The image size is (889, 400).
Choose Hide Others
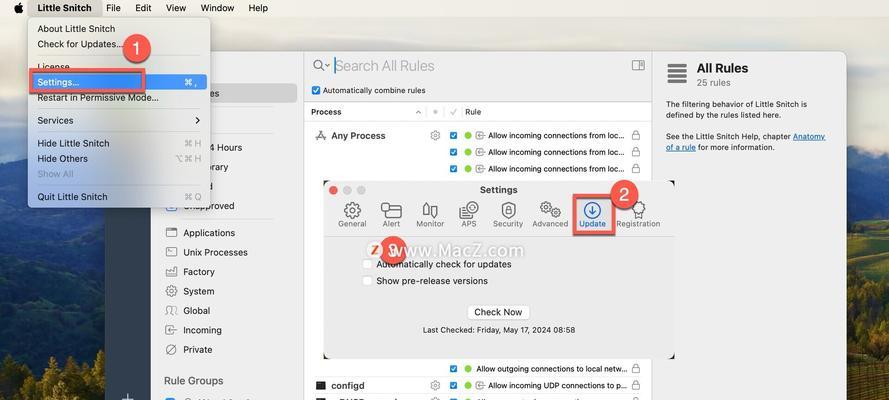tap(119, 159)
